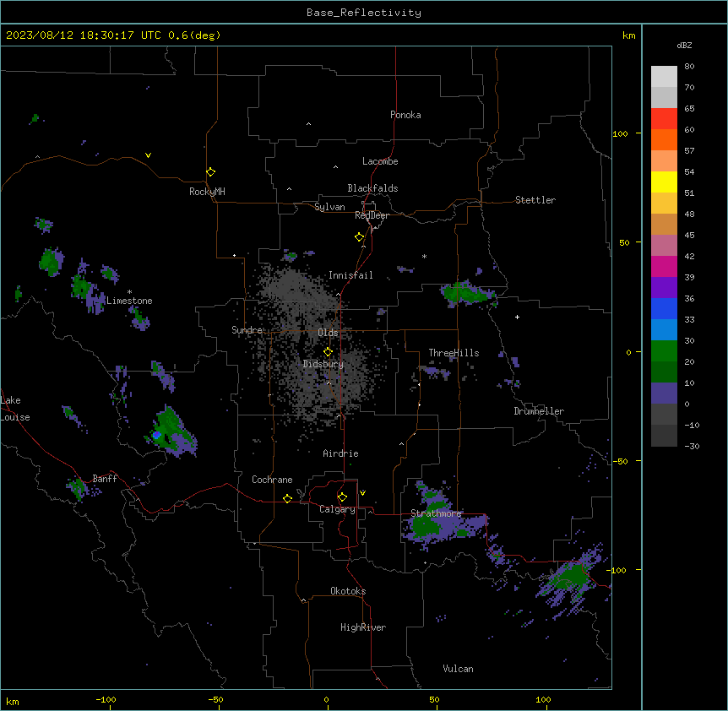Click the 80 value in the dBZ legend

pos(689,67)
